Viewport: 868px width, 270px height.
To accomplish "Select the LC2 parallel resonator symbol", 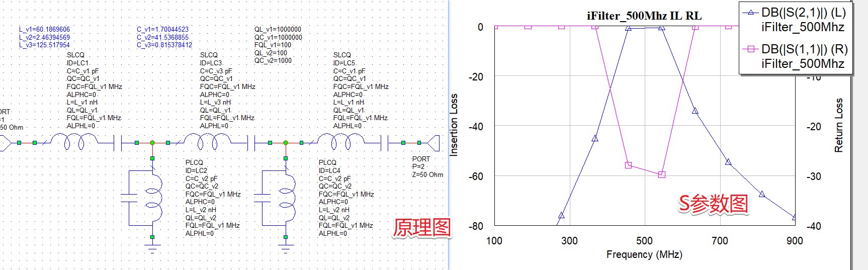I will click(143, 198).
